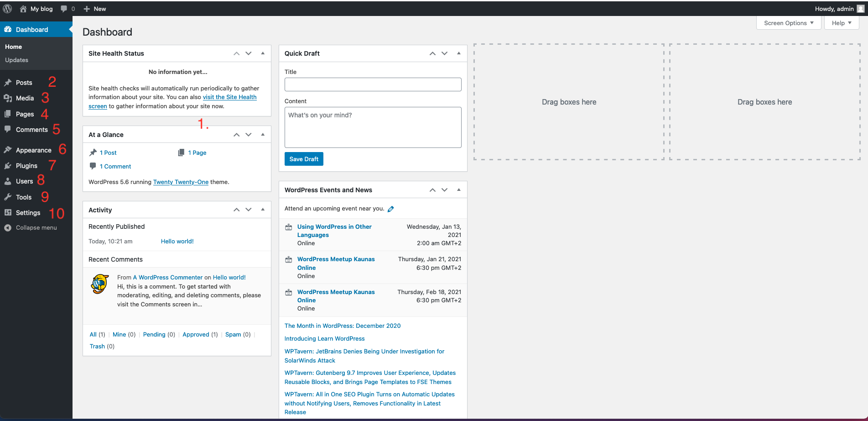Open the Media menu

(x=25, y=98)
